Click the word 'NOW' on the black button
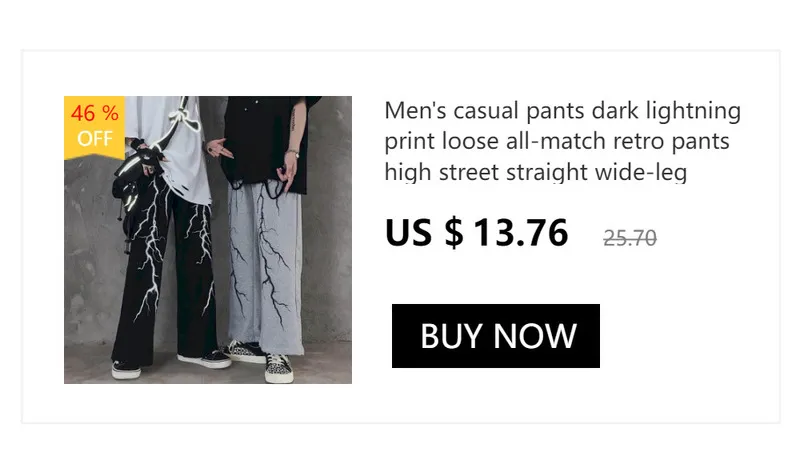Screen dimensions: 800x464 pos(535,336)
